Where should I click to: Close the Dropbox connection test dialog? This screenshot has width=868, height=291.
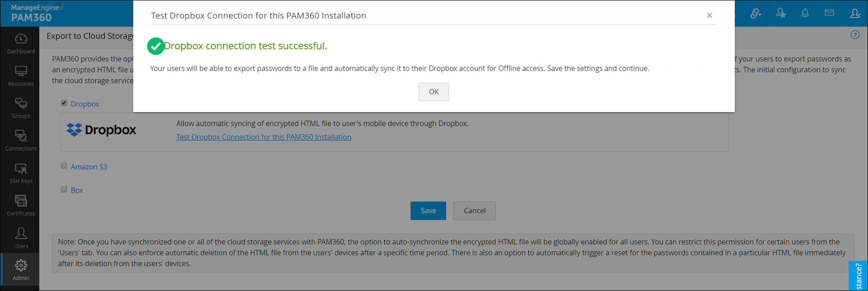(709, 15)
